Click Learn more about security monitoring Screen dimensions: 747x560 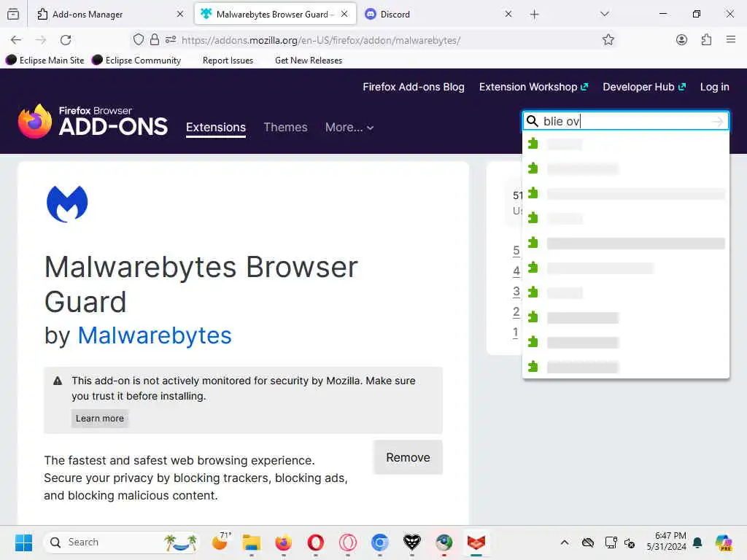pyautogui.click(x=99, y=418)
